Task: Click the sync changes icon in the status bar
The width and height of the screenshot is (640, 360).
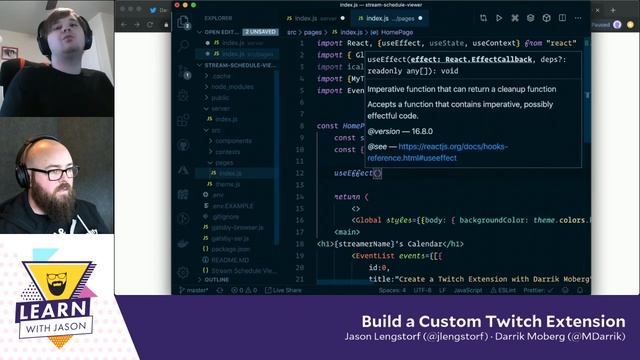Action: click(220, 290)
